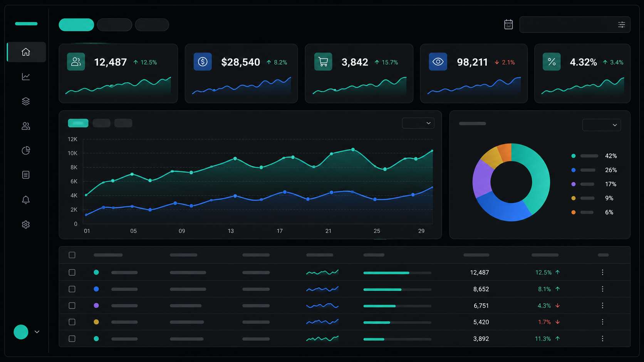Click the shopping cart icon on 3,842 card
Viewport: 644px width, 362px height.
(x=323, y=62)
